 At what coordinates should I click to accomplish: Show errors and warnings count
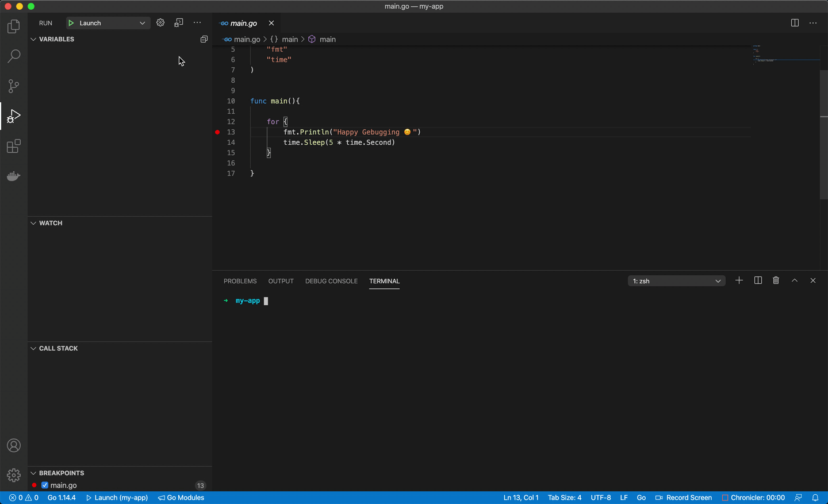click(x=24, y=498)
